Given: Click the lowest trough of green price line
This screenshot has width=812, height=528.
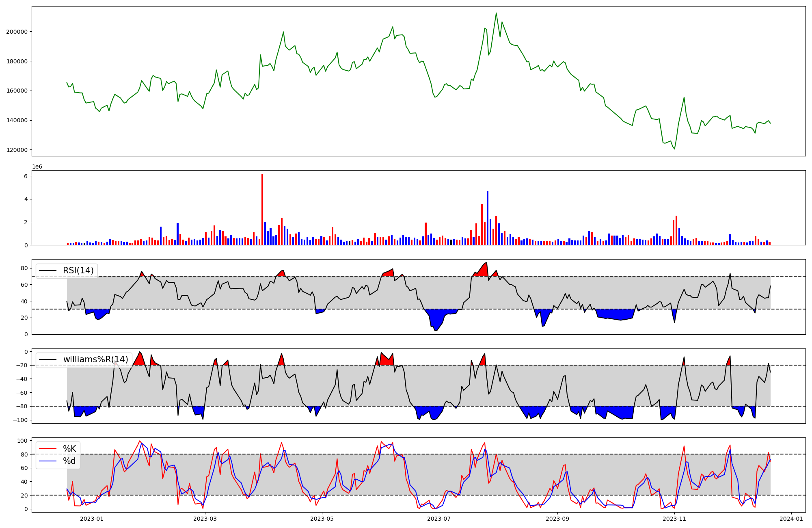Looking at the screenshot, I should pos(674,149).
